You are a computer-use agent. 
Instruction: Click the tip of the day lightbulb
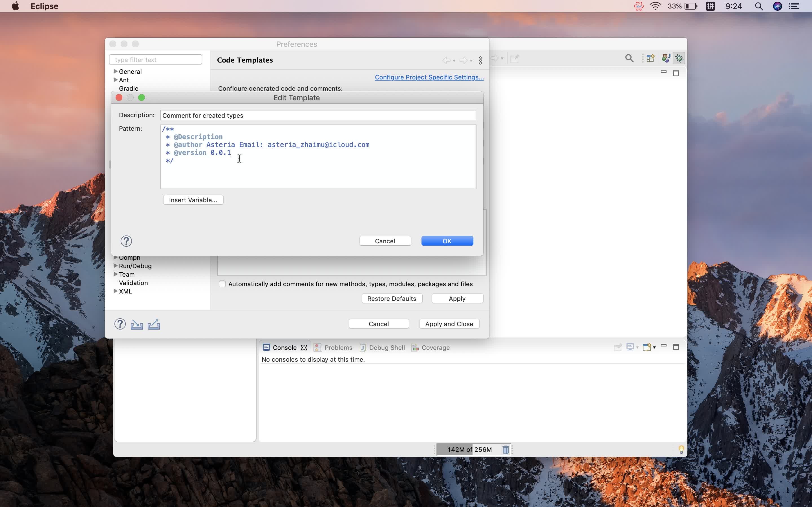681,450
